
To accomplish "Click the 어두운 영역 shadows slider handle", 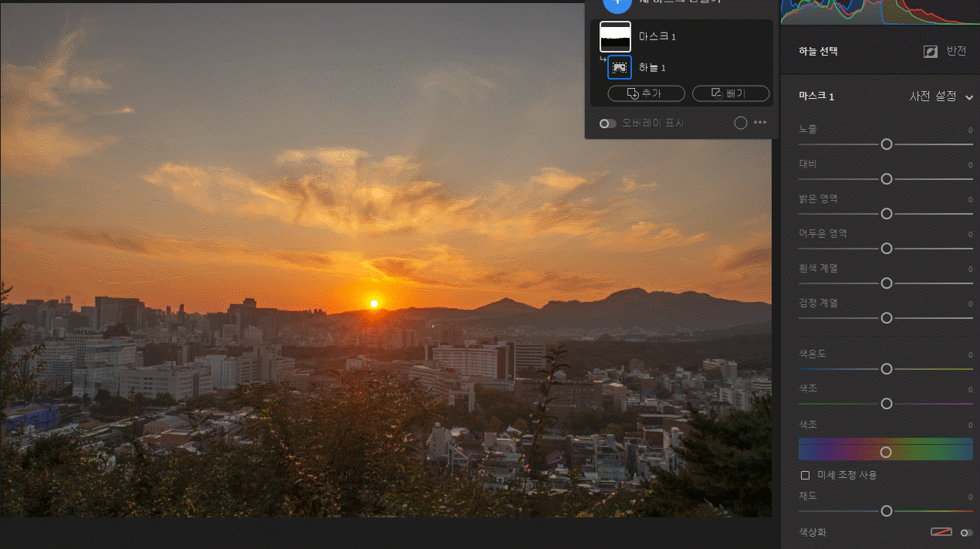I will coord(887,249).
